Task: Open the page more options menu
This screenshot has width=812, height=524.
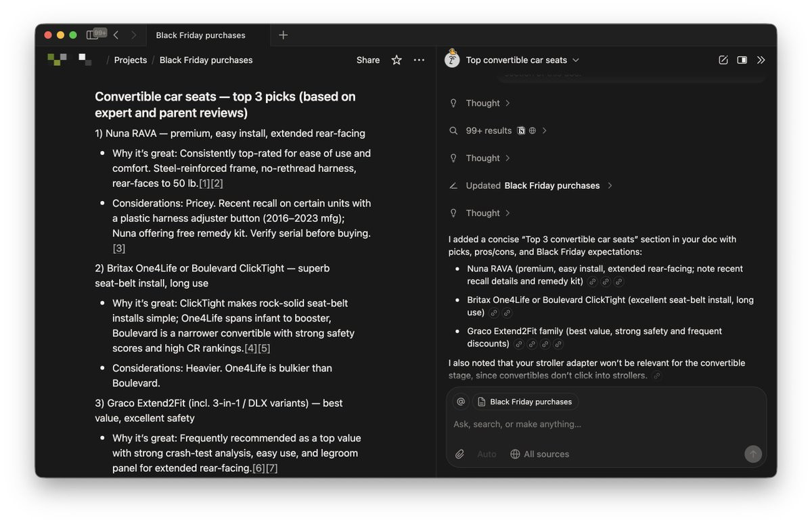Action: (x=419, y=60)
